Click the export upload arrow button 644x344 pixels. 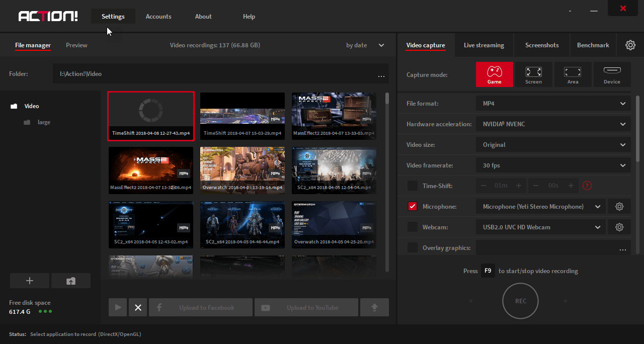(374, 307)
